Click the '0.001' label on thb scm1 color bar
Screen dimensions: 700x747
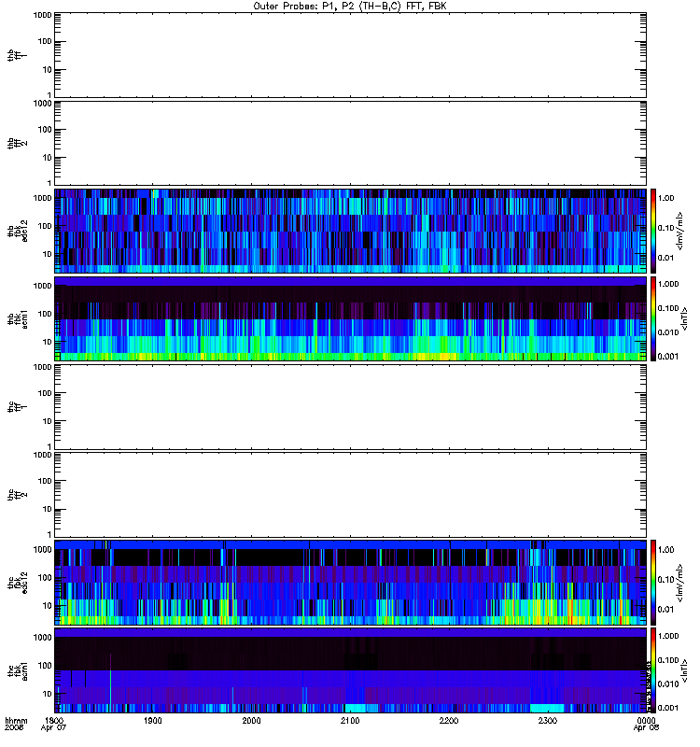tap(667, 357)
